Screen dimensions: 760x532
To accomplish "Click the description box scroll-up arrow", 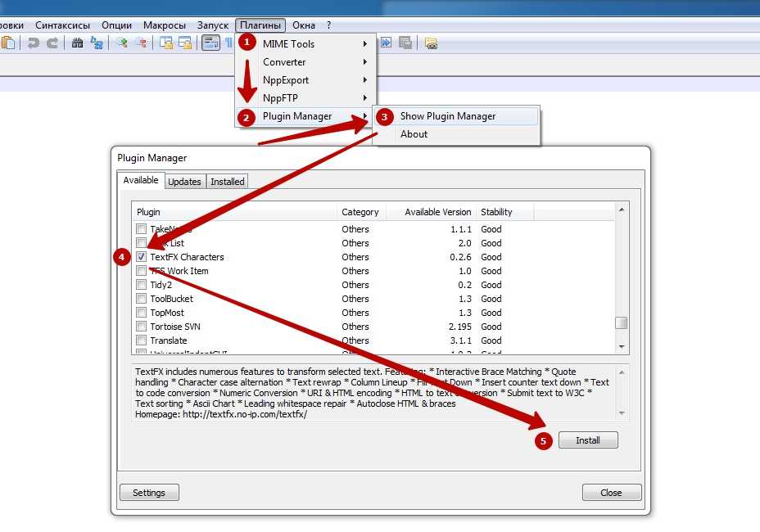I will [x=622, y=372].
